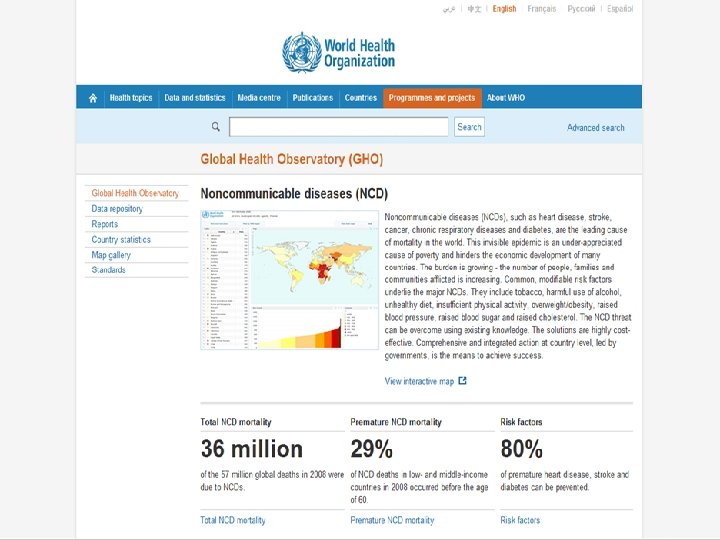Open Reports sidebar link

(x=105, y=224)
